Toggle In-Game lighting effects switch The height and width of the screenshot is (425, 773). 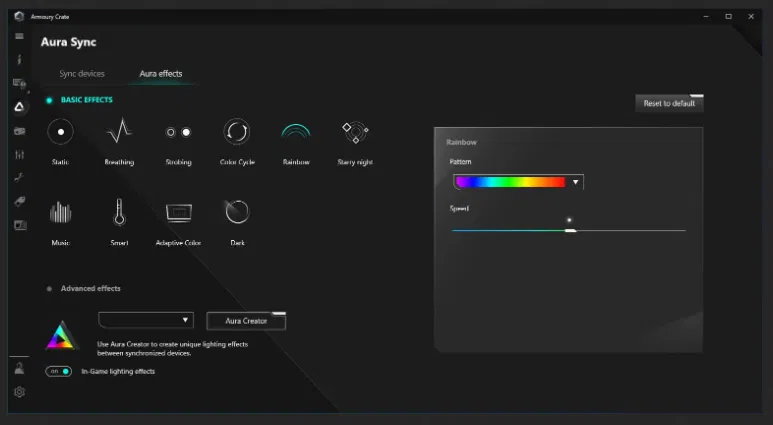[59, 371]
